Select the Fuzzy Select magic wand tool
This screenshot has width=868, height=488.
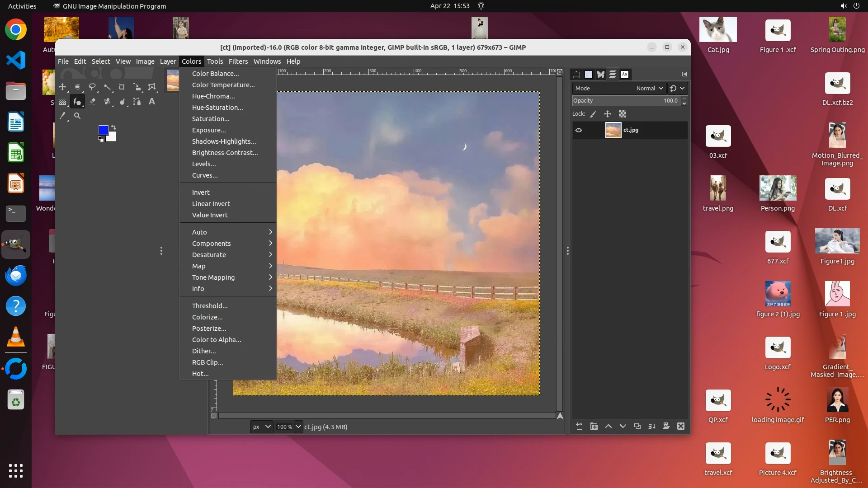(x=107, y=87)
